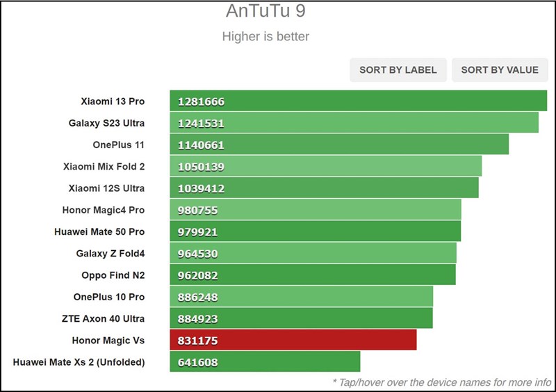Click the OnePlus 11 device name
Viewport: 556px width, 392px height.
pos(118,145)
